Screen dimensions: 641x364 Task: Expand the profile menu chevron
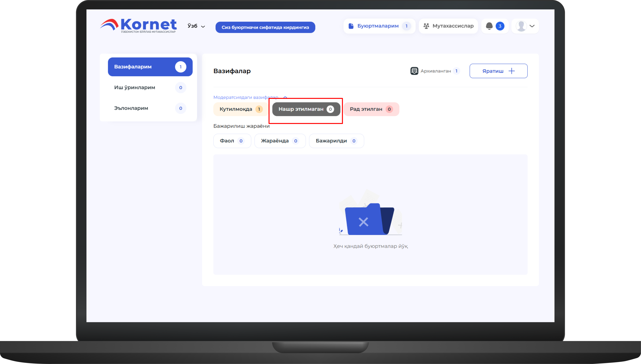click(532, 26)
